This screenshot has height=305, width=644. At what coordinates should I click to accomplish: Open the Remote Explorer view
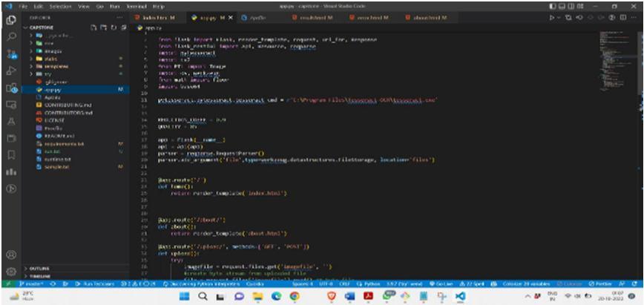(x=12, y=105)
